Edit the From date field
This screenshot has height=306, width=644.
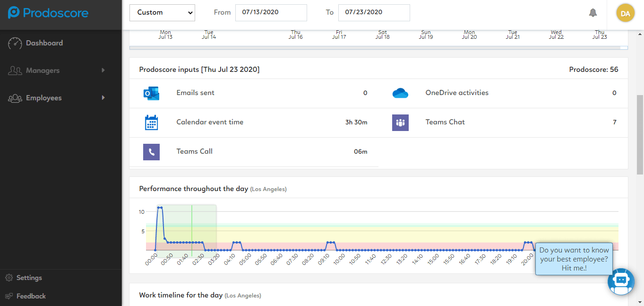click(271, 13)
